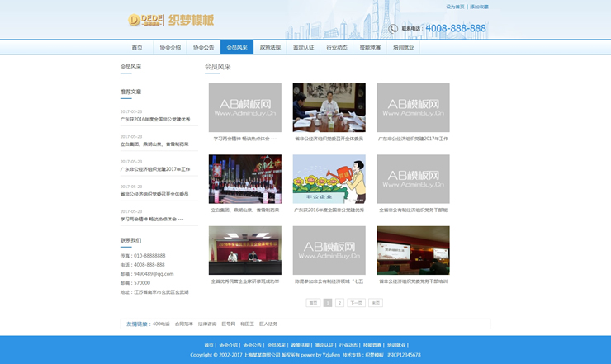Open sidebar article 广东非公经济组织党建2017年工作
The image size is (611, 364).
tap(155, 168)
